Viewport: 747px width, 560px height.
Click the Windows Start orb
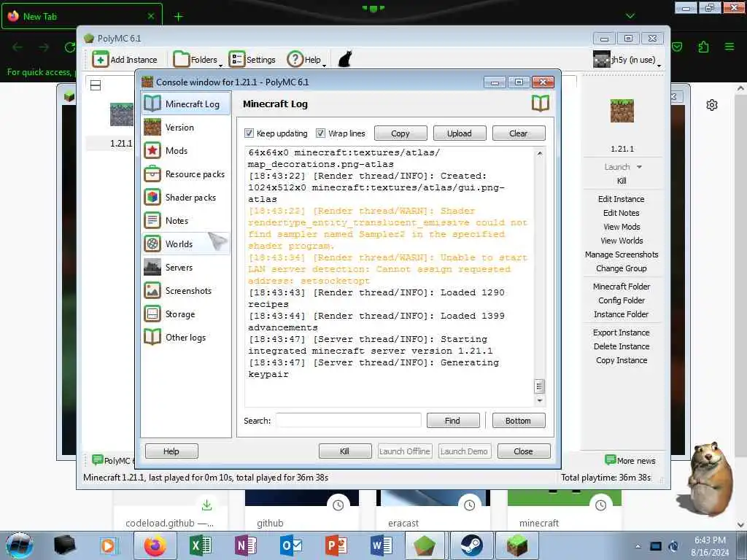tap(20, 545)
